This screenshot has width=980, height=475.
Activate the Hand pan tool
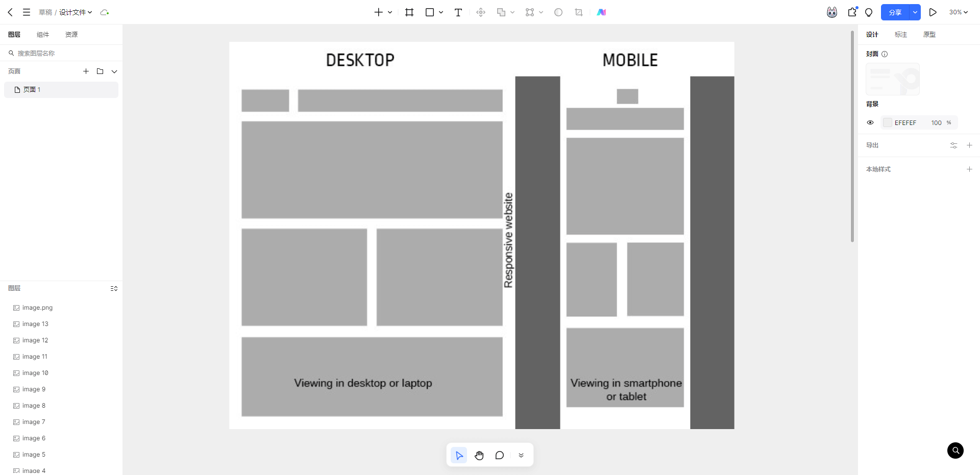click(479, 455)
